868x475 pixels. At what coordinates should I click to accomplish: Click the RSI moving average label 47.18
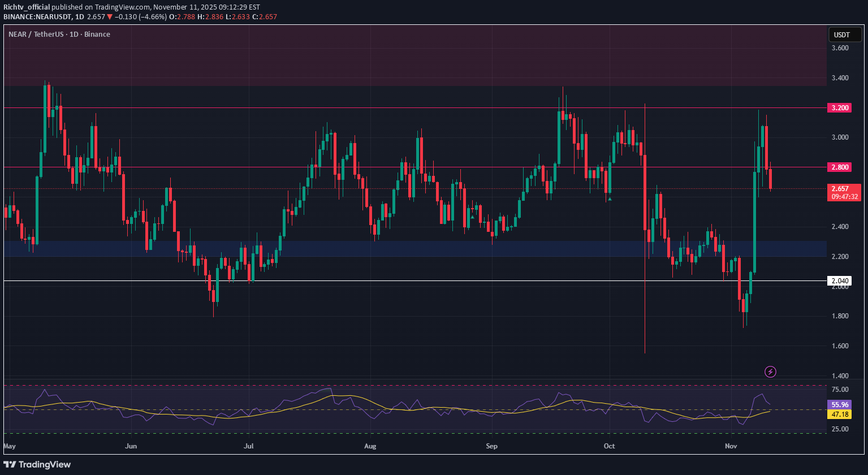840,414
